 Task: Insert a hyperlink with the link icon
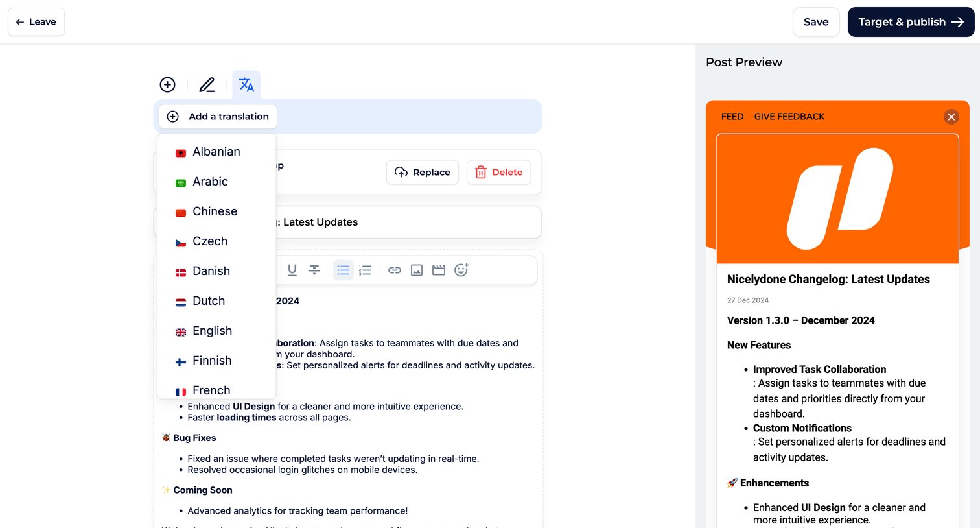click(395, 270)
